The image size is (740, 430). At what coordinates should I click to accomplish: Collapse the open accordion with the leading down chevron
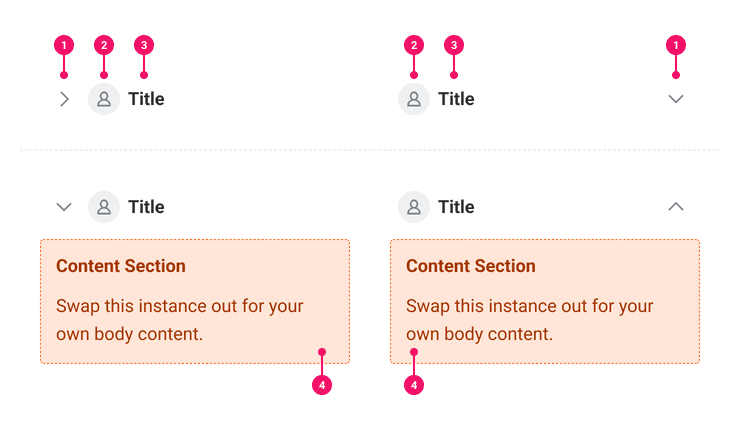tap(64, 207)
